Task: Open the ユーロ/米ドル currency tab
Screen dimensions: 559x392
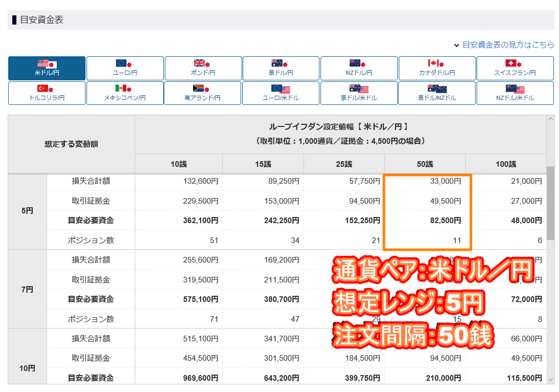Action: 281,93
